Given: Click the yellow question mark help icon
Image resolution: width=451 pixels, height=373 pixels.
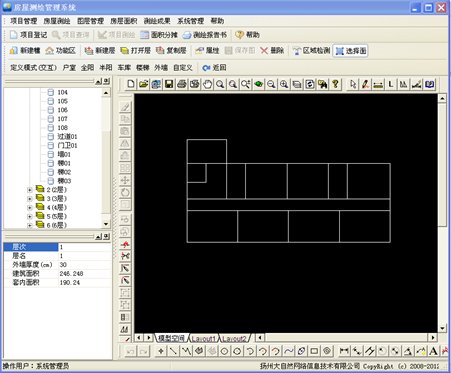Looking at the screenshot, I should coord(336,84).
